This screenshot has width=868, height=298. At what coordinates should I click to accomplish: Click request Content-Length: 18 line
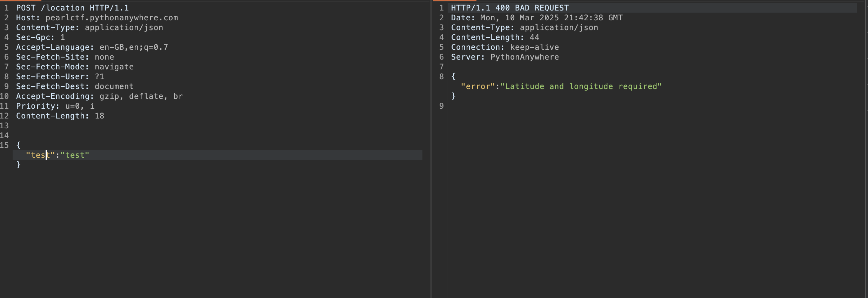point(60,116)
